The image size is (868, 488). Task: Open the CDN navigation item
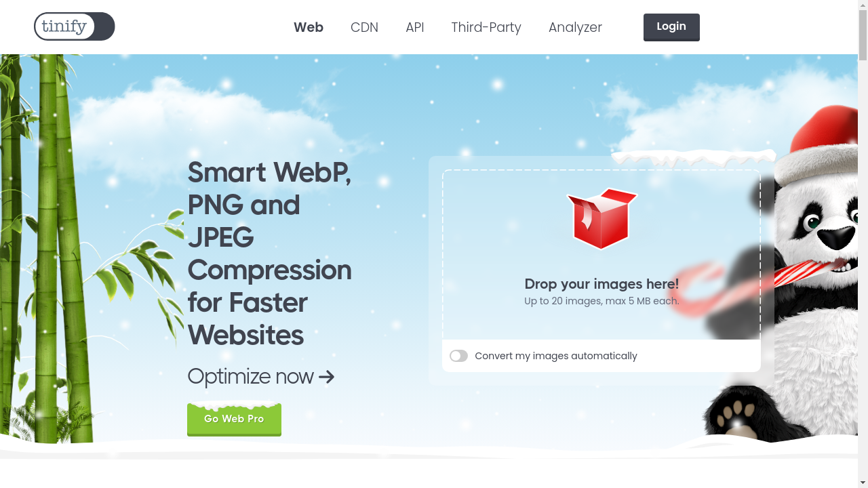pyautogui.click(x=364, y=27)
